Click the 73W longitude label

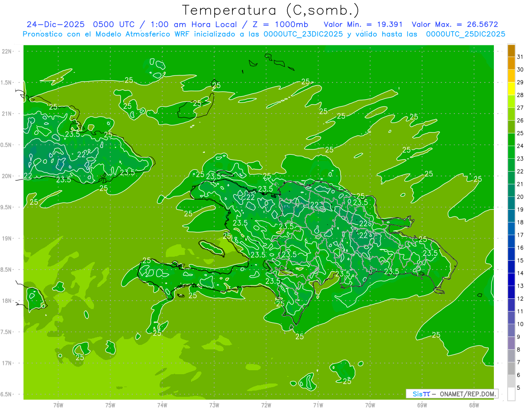click(214, 405)
